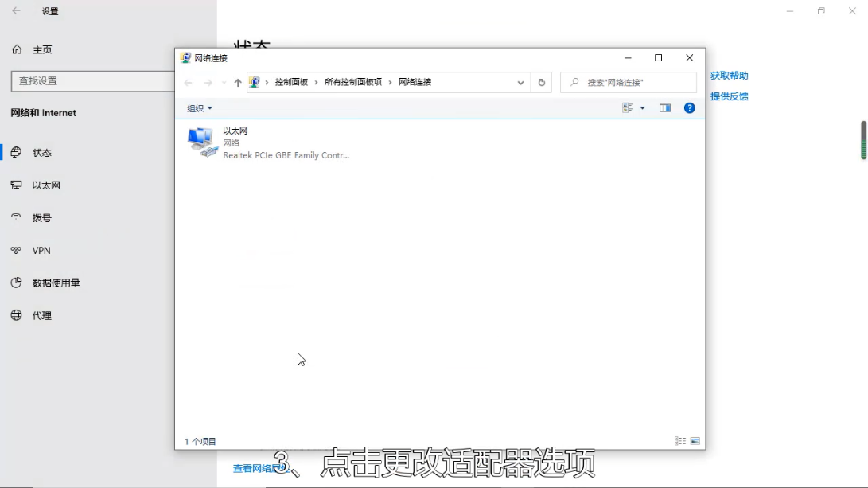868x488 pixels.
Task: Open the views dropdown arrow on toolbar
Action: point(643,107)
